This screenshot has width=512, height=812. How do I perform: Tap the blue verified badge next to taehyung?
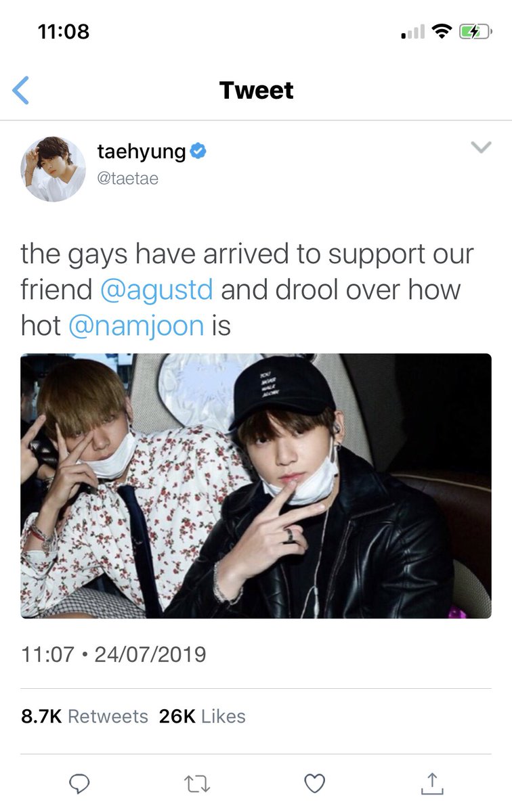[198, 152]
